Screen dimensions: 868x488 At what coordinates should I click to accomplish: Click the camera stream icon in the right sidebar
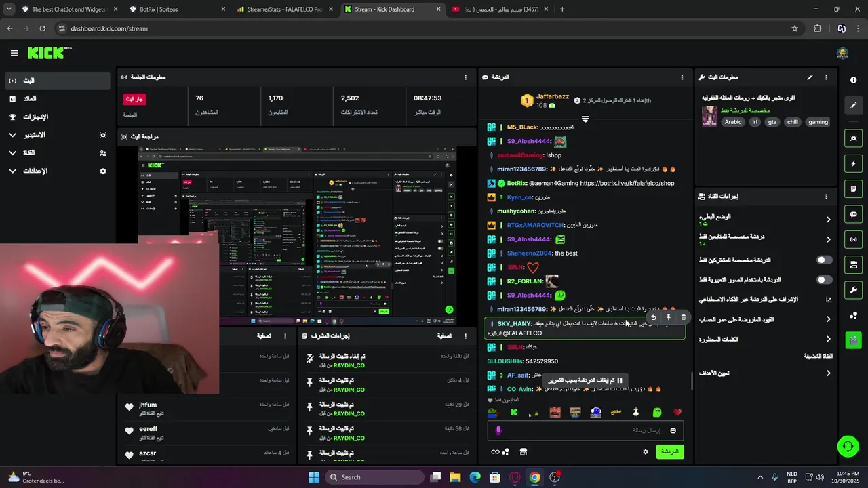pyautogui.click(x=853, y=264)
